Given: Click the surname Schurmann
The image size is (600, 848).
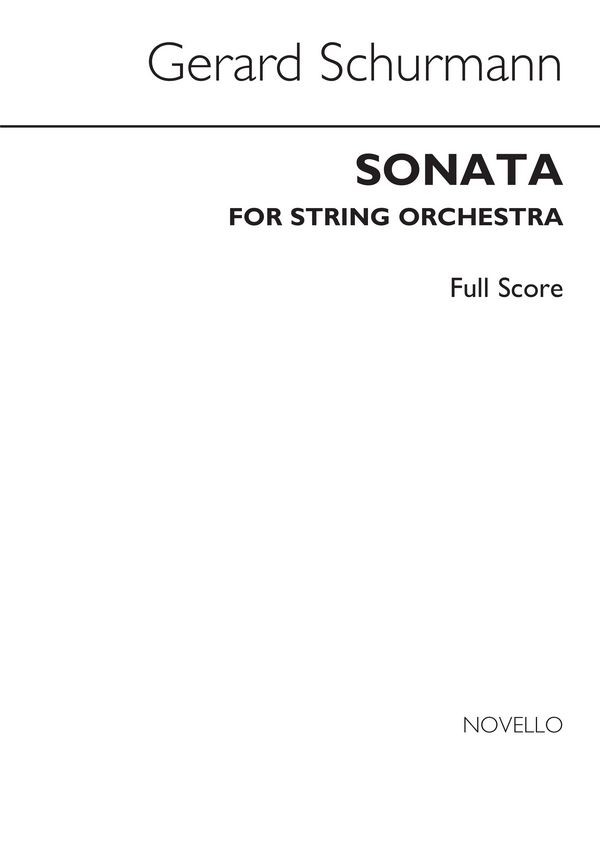Looking at the screenshot, I should 441,61.
